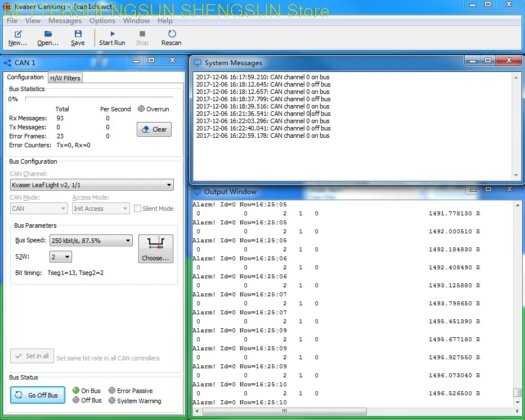525x420 pixels.
Task: Start the run with Start Run
Action: tap(112, 38)
